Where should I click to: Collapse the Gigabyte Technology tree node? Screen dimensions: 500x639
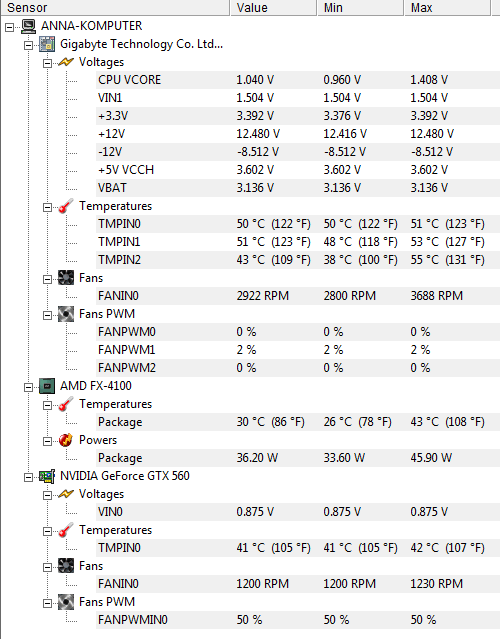(29, 45)
